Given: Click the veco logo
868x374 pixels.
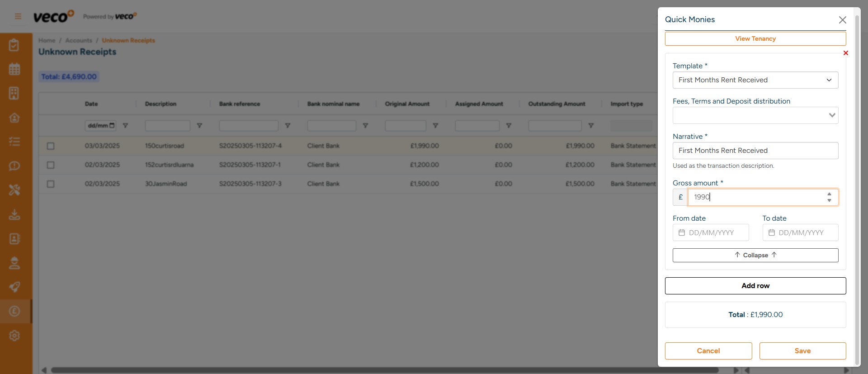Looking at the screenshot, I should [x=53, y=16].
